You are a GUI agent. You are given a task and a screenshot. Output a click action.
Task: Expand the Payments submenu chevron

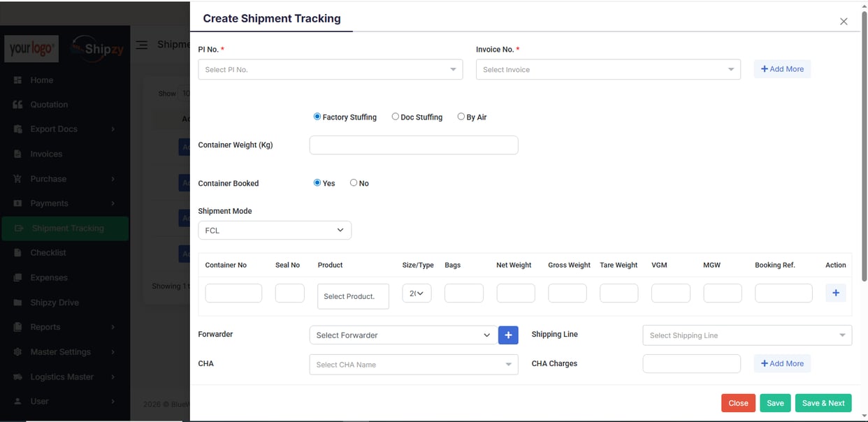[x=113, y=203]
